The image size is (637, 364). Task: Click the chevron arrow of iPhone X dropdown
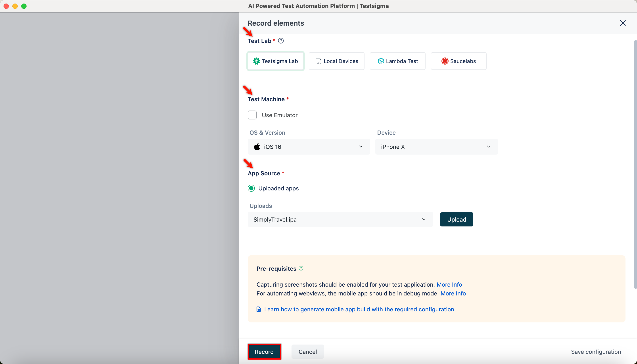click(x=489, y=146)
